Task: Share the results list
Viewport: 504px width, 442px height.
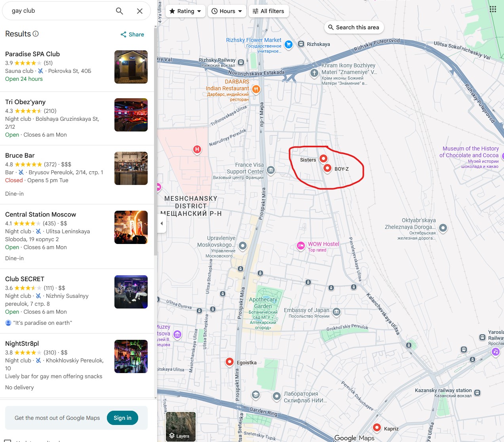Action: click(132, 34)
